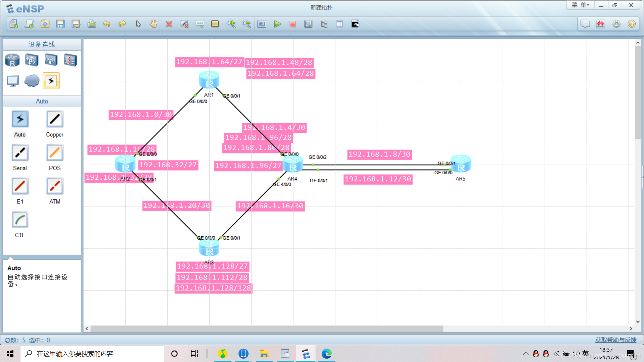Screen dimensions: 644x362
Task: Select the hand pan tool
Action: [x=154, y=24]
